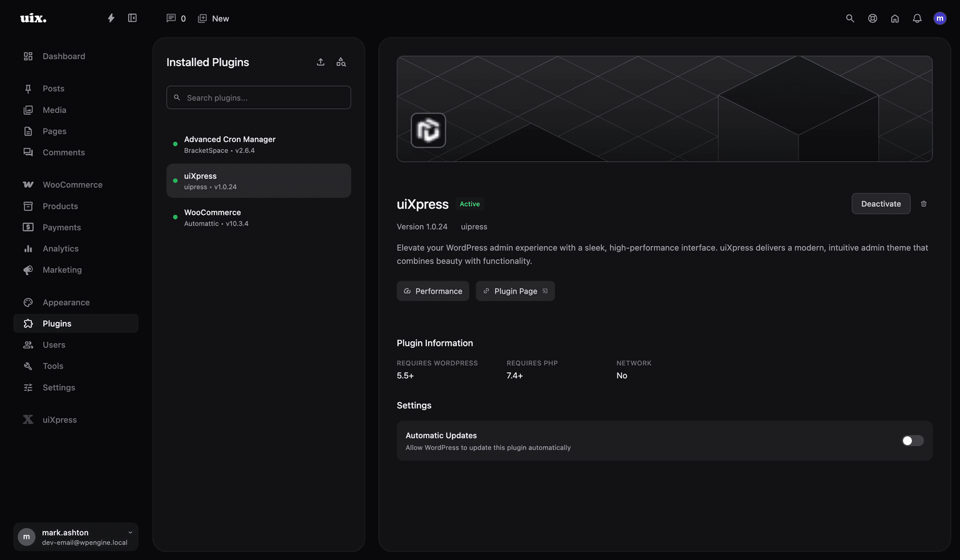Navigate to WooCommerce in the sidebar
960x560 pixels.
[72, 184]
